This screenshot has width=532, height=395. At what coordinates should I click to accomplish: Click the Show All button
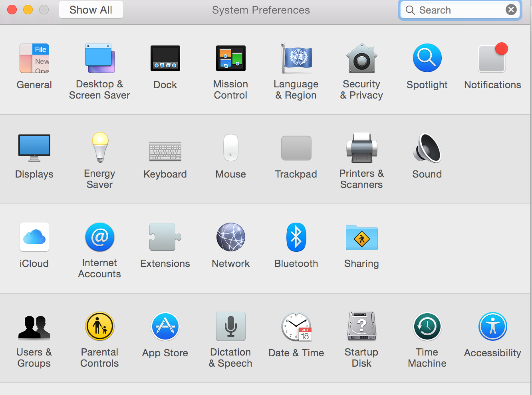[x=91, y=10]
